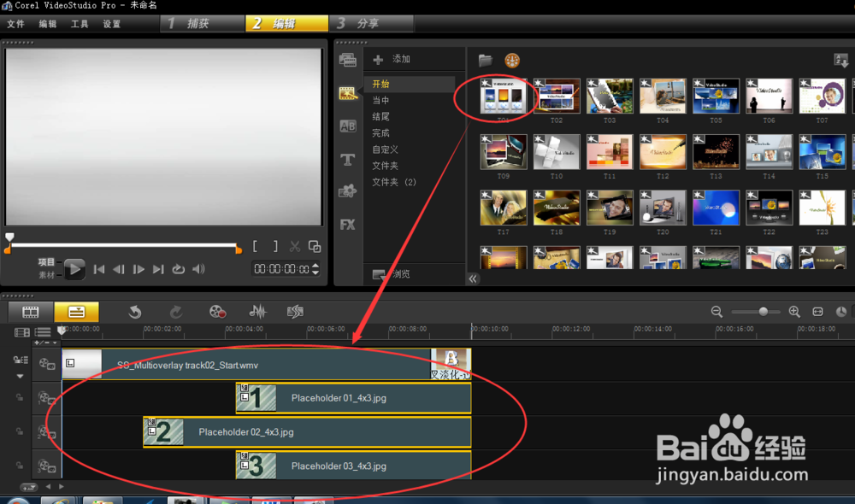Fit the project in the timeline window
This screenshot has width=855, height=504.
818,312
